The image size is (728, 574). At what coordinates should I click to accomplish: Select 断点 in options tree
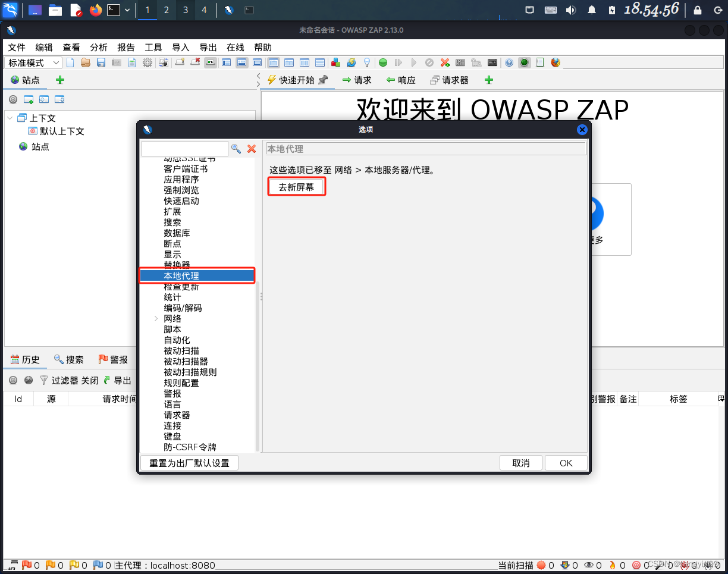pos(172,244)
